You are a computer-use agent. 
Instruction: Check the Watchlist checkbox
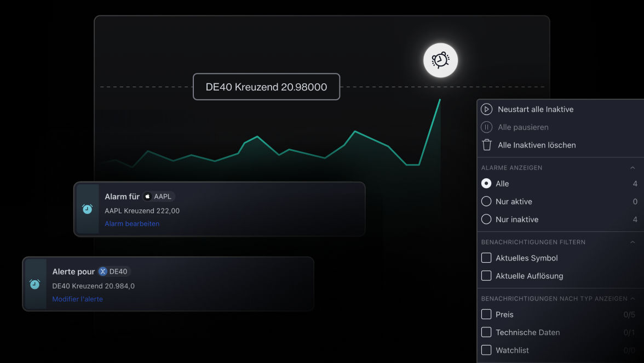(x=486, y=350)
